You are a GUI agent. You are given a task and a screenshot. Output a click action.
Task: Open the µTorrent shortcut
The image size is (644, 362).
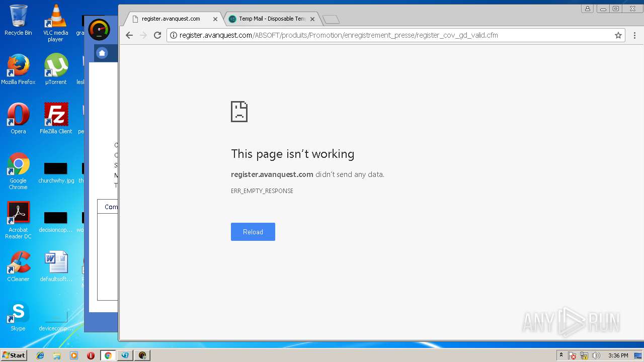56,69
